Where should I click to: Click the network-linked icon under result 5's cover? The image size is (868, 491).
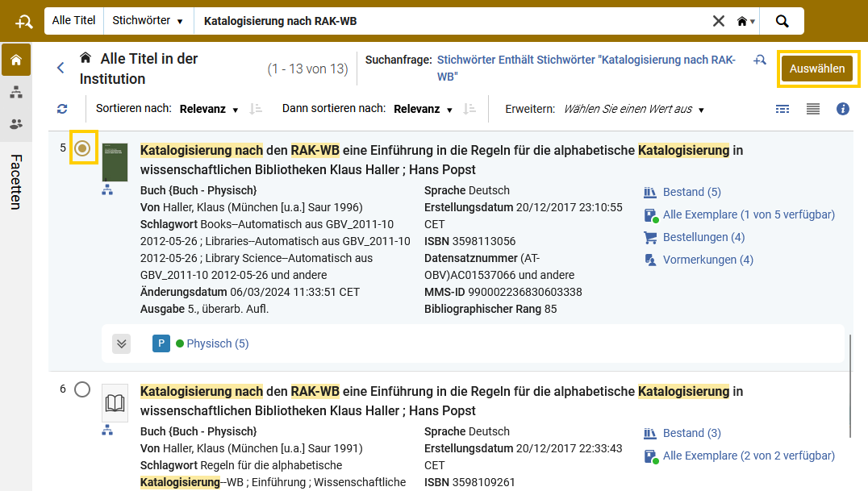coord(107,189)
